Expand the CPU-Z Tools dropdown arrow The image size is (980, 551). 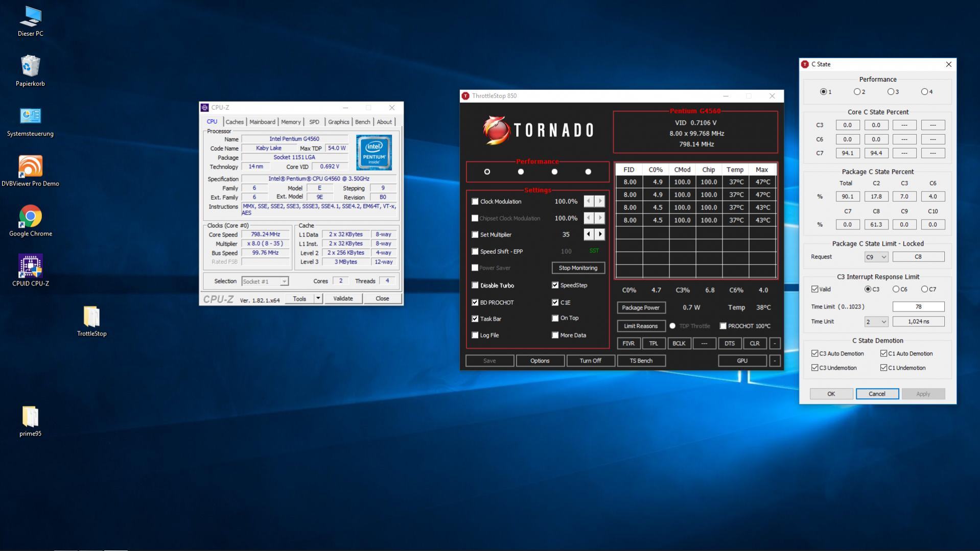tap(318, 298)
